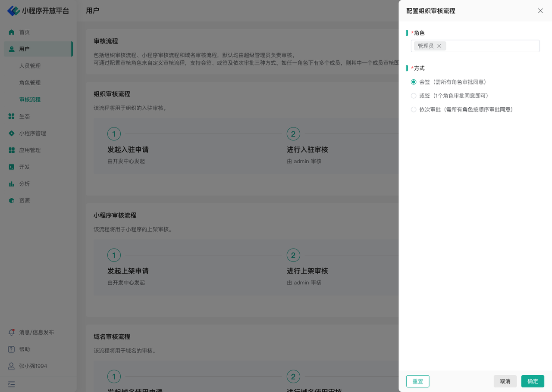The width and height of the screenshot is (552, 392).
Task: Click the Mini Program Management (小程序管理) diamond icon
Action: (x=12, y=134)
